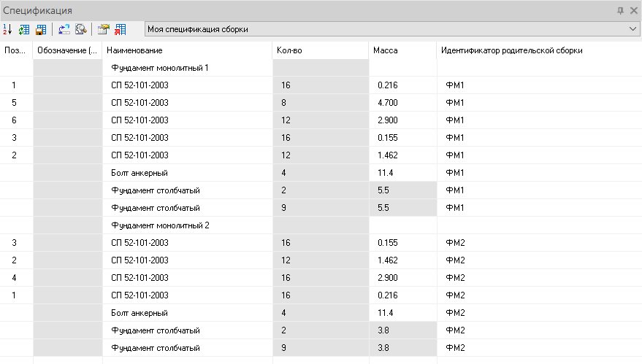
Task: Click first Болт анкерный row under ФМ1
Action: [140, 173]
